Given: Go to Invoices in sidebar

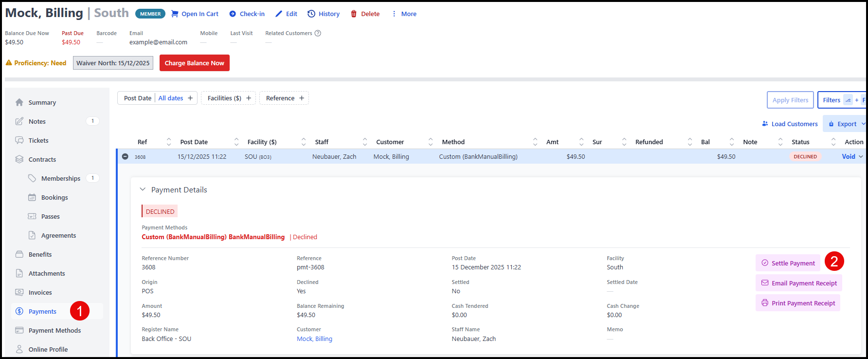Looking at the screenshot, I should [x=40, y=292].
